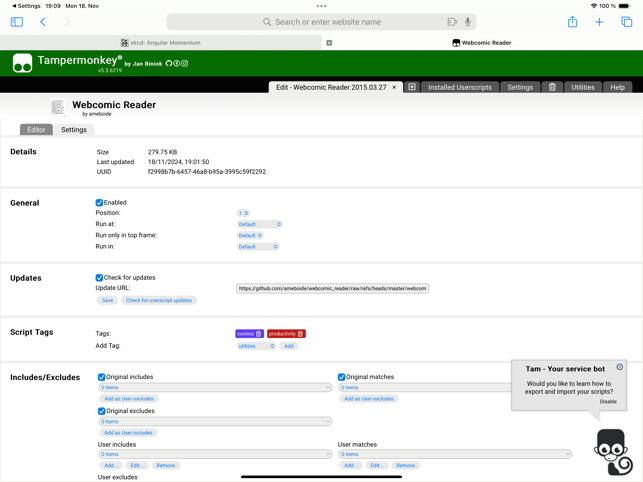This screenshot has height=482, width=643.
Task: Close the Tam service bot popup
Action: click(620, 367)
